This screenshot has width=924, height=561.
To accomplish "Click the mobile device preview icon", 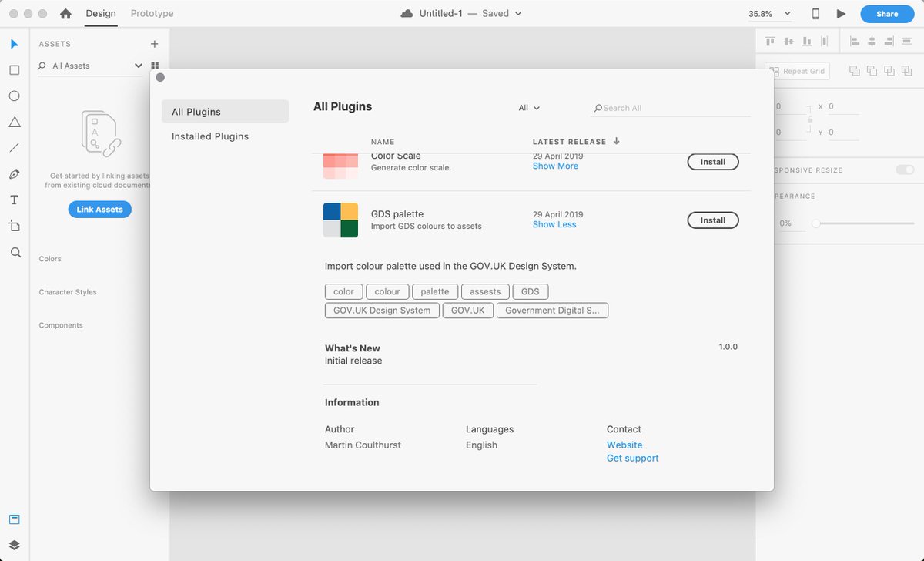I will click(815, 14).
